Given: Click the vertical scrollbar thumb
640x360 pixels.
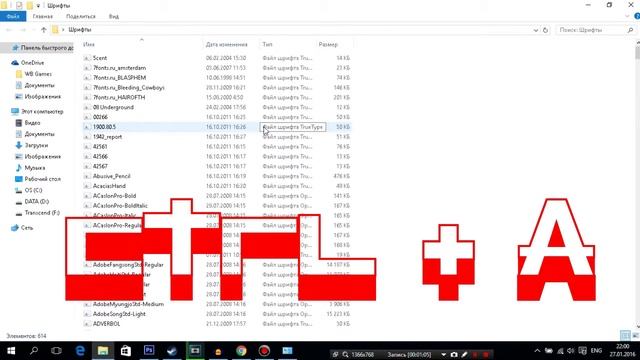Looking at the screenshot, I should (x=637, y=53).
